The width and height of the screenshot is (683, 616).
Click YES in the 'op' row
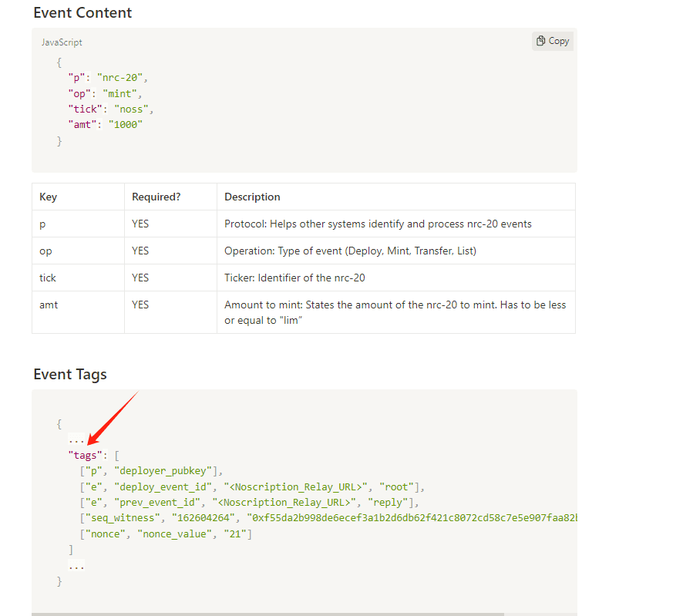click(x=140, y=251)
